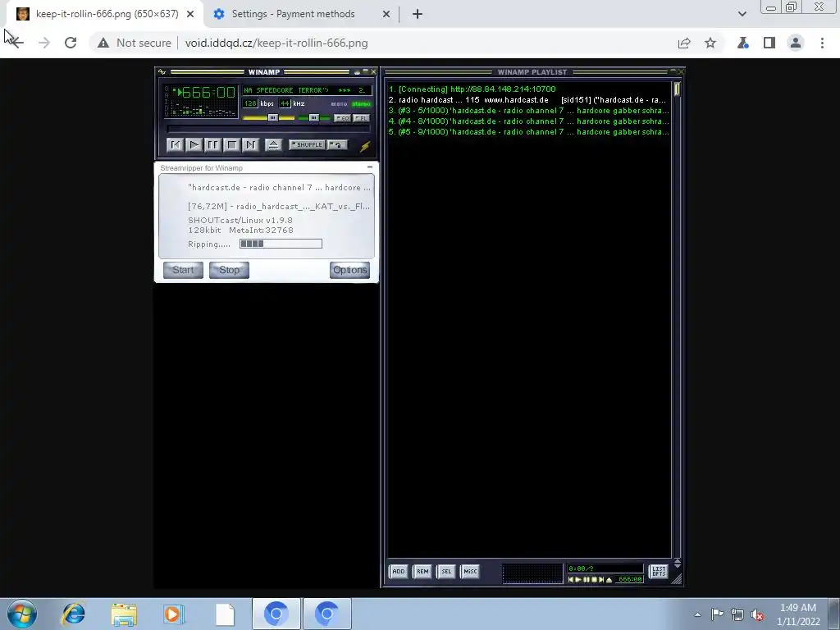
Task: Open the Windows Start menu
Action: tap(22, 614)
